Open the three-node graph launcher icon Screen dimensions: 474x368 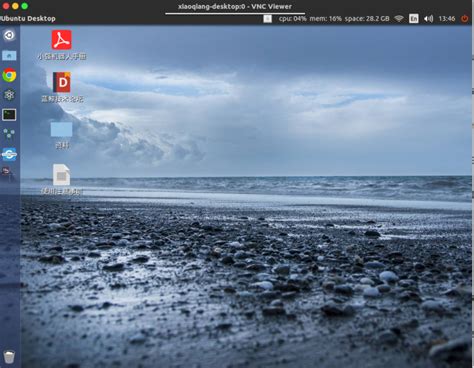[9, 134]
